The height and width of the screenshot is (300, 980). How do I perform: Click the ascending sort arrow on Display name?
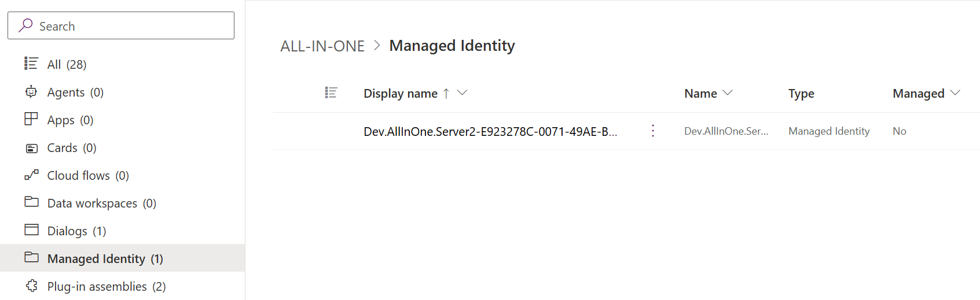pyautogui.click(x=446, y=93)
